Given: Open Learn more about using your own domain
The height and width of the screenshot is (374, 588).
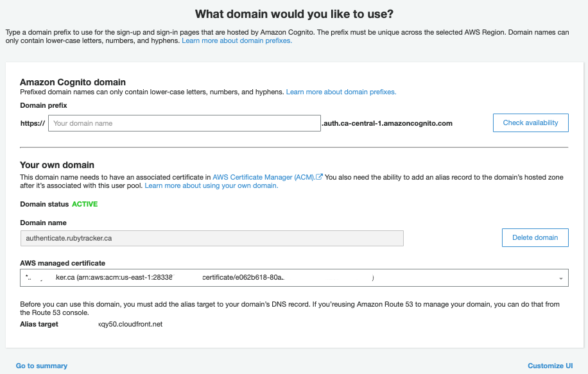Looking at the screenshot, I should tap(211, 185).
